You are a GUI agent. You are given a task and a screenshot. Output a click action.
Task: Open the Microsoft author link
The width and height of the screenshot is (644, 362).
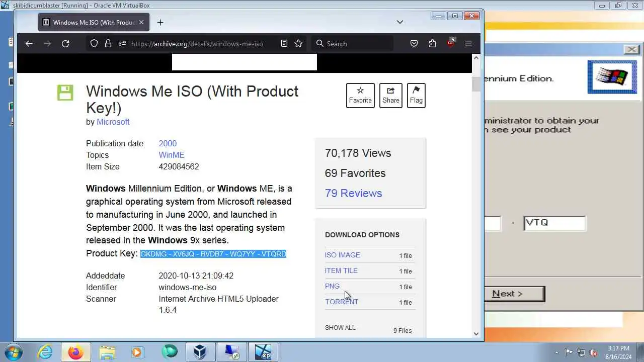click(113, 122)
